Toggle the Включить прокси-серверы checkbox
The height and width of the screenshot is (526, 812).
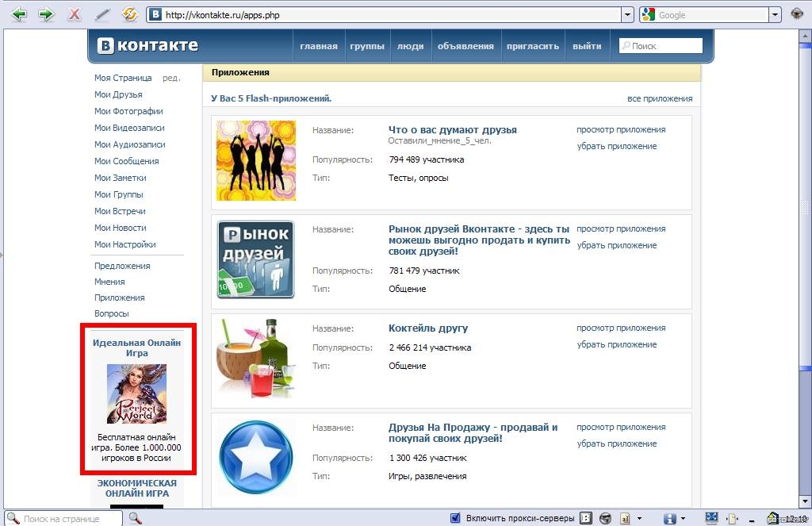click(455, 518)
